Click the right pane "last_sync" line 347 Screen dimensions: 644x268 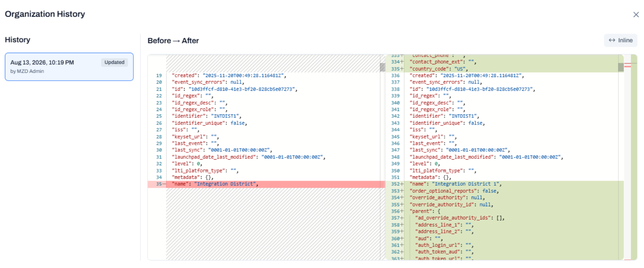tap(459, 150)
